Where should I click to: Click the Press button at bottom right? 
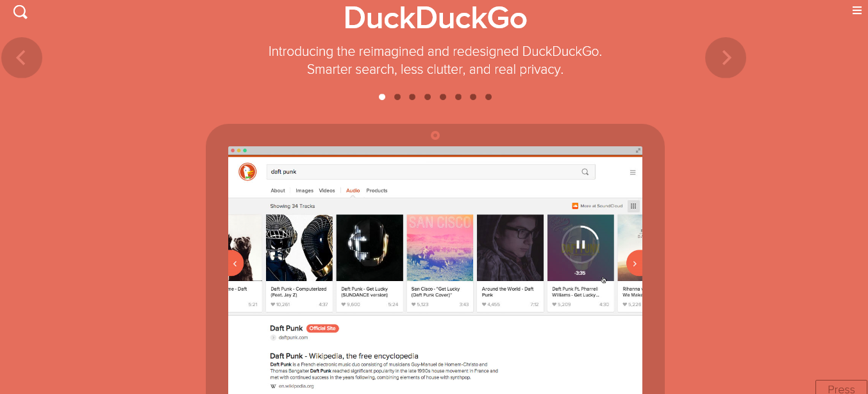tap(841, 388)
